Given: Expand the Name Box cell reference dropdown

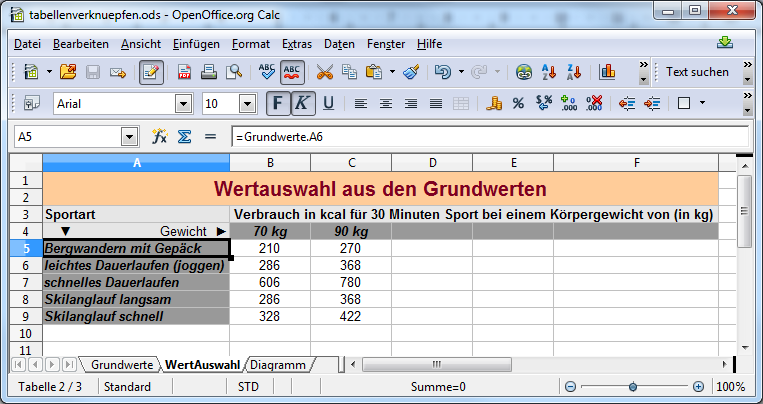Looking at the screenshot, I should (x=129, y=136).
